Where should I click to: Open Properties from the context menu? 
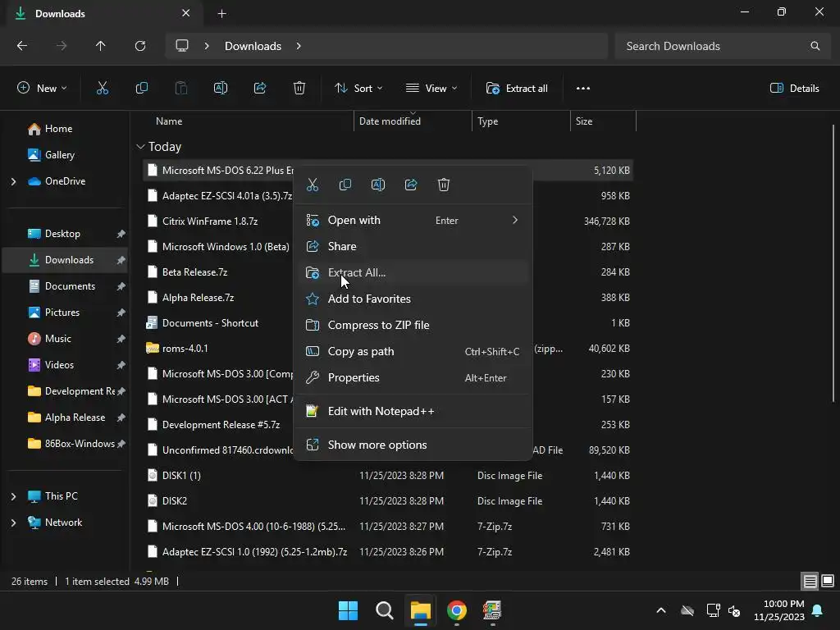pos(413,377)
